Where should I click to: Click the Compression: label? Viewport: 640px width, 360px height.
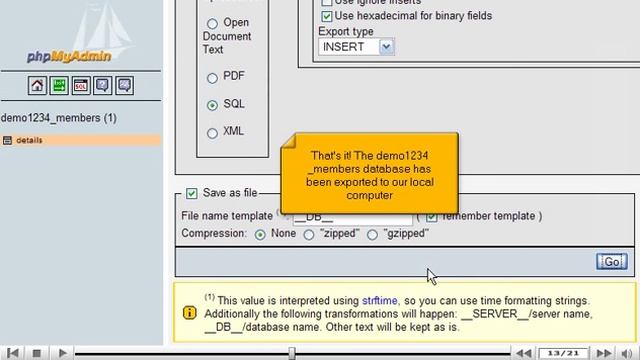(214, 233)
